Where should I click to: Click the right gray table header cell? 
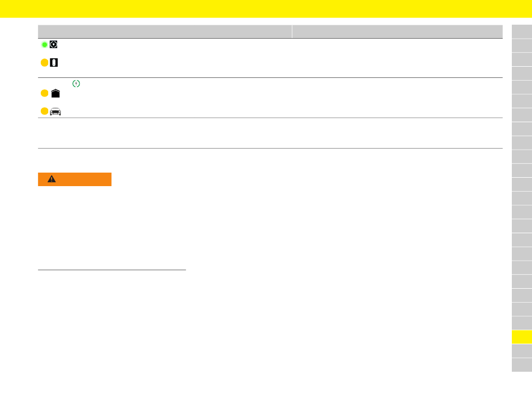[397, 31]
